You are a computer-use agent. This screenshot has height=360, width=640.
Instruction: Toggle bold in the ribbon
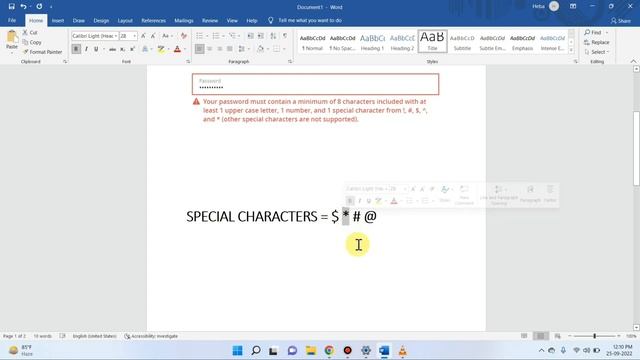point(76,49)
